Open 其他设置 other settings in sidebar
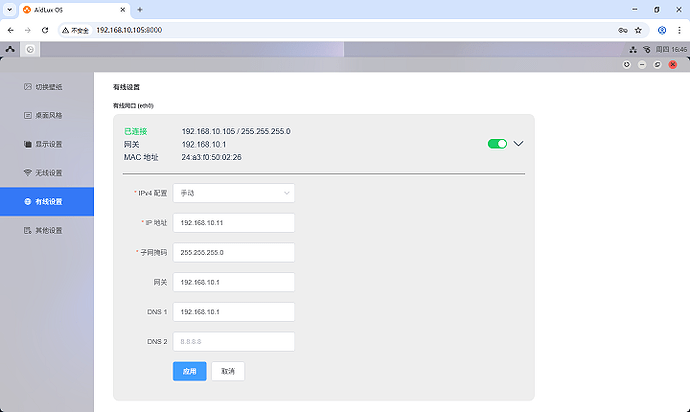This screenshot has height=412, width=690. click(47, 231)
